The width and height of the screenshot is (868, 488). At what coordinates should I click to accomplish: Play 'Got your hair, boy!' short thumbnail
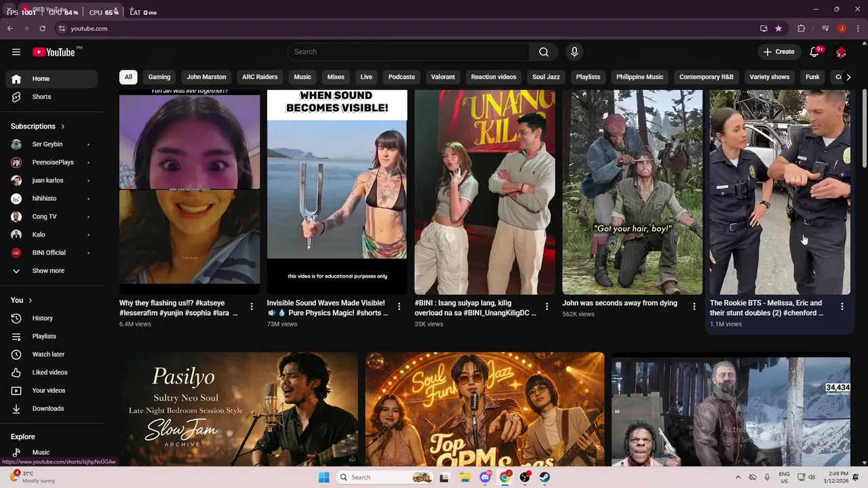[x=632, y=192]
